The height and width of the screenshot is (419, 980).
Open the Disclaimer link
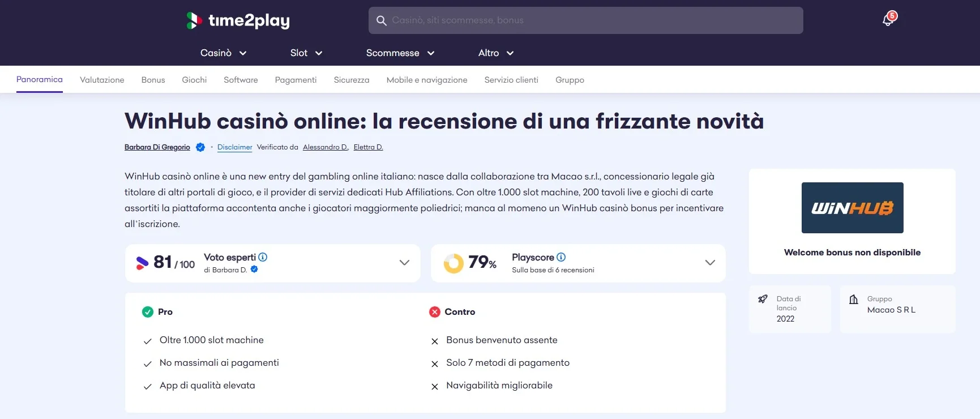pos(235,147)
